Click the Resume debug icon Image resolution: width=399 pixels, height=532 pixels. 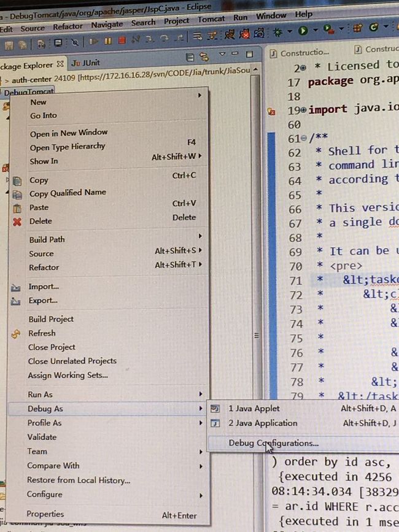[93, 41]
